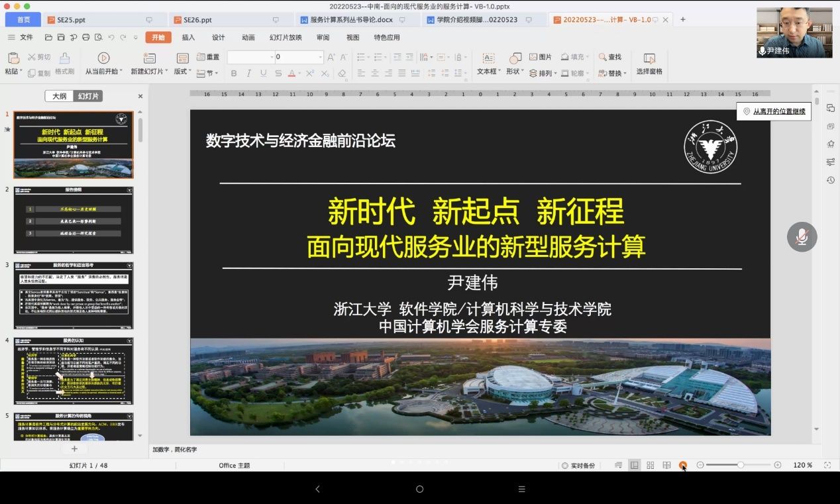Click the Bold formatting icon
This screenshot has height=504, width=840.
(232, 74)
